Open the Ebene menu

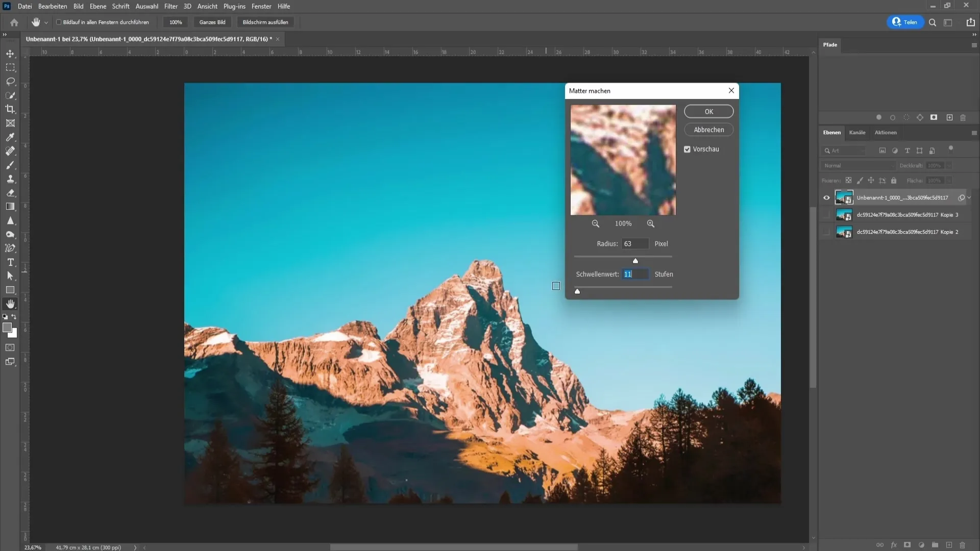coord(97,7)
